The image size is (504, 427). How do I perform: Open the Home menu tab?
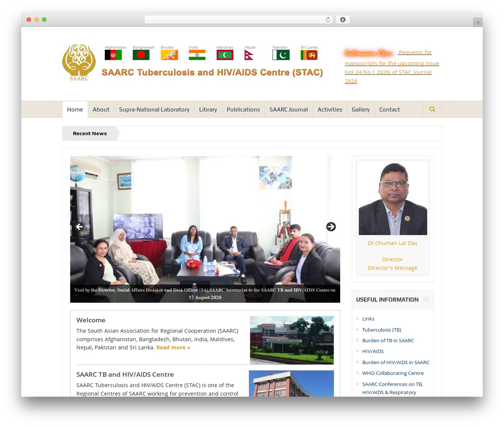tap(75, 110)
